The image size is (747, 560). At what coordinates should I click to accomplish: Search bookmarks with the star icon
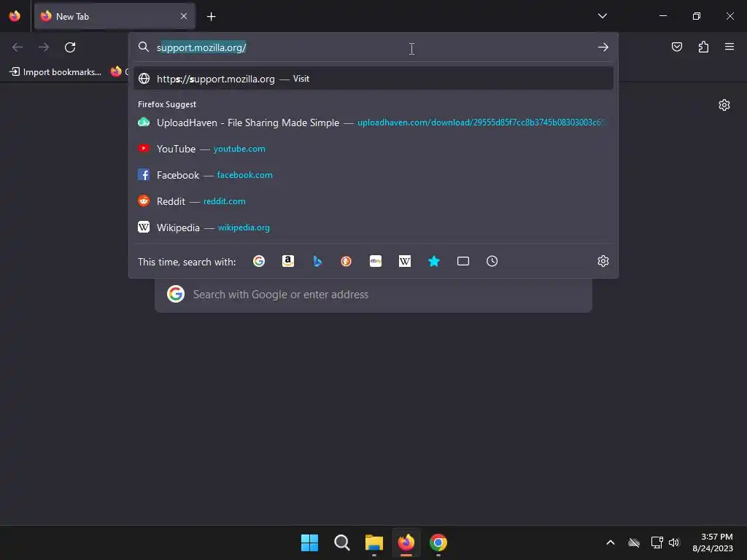coord(434,261)
